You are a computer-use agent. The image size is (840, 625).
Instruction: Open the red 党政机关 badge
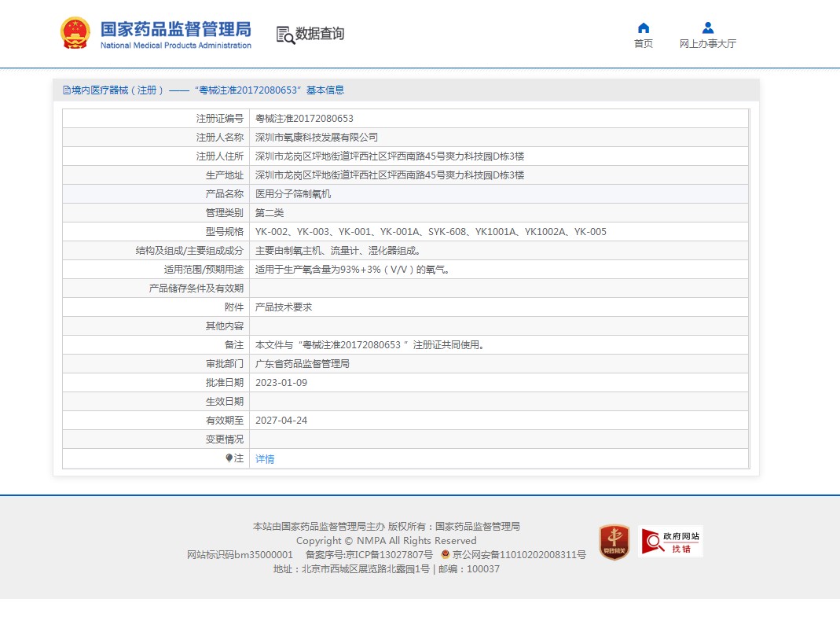614,542
